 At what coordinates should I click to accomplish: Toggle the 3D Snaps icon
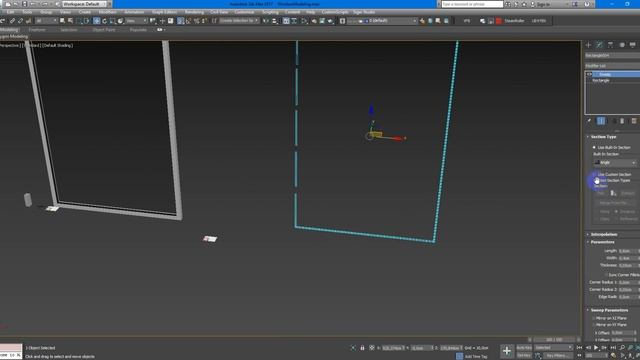pos(180,21)
